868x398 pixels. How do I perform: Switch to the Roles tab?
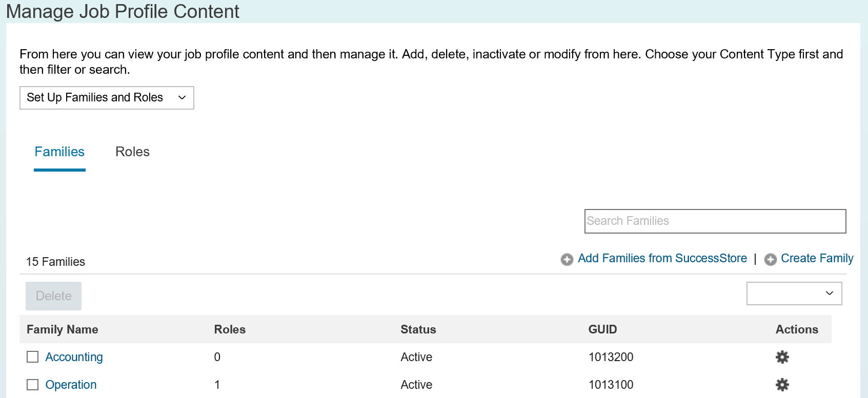click(x=132, y=152)
